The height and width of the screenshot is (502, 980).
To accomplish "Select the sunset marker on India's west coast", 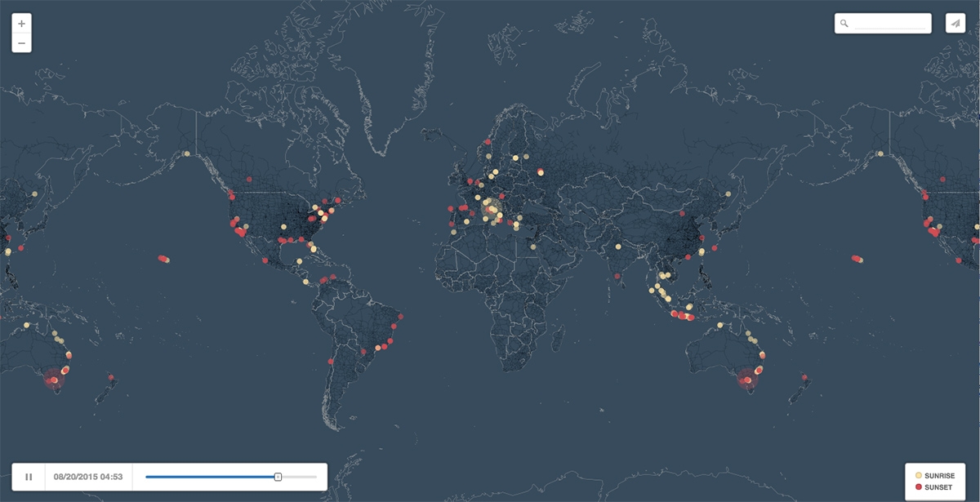I will tap(616, 276).
